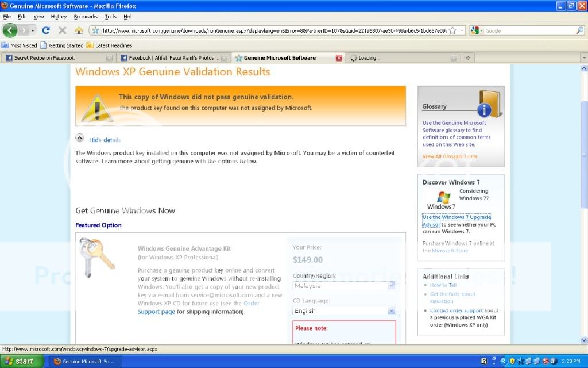Click the keys icon for Genuine Advantage Kit
This screenshot has height=368, width=588.
point(96,257)
